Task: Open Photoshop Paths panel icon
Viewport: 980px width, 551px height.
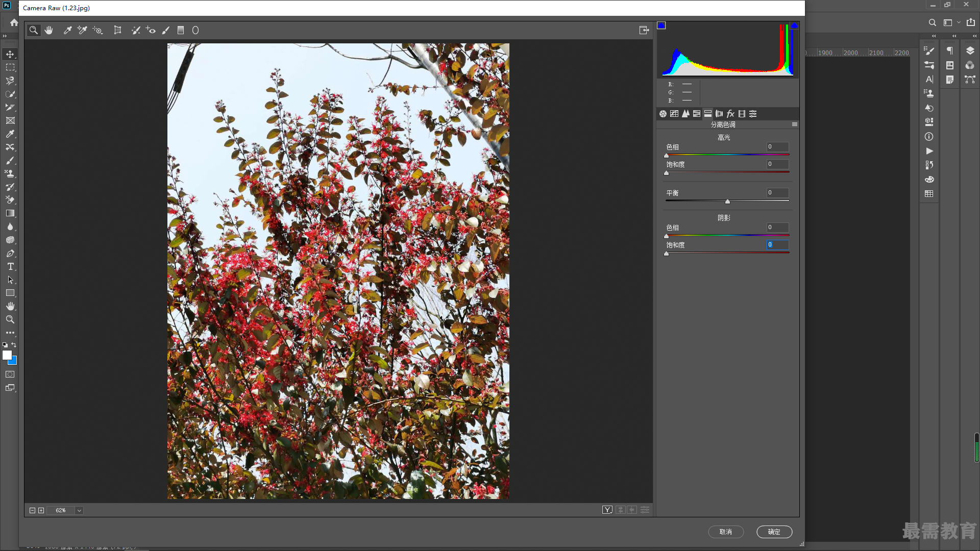Action: pyautogui.click(x=970, y=79)
